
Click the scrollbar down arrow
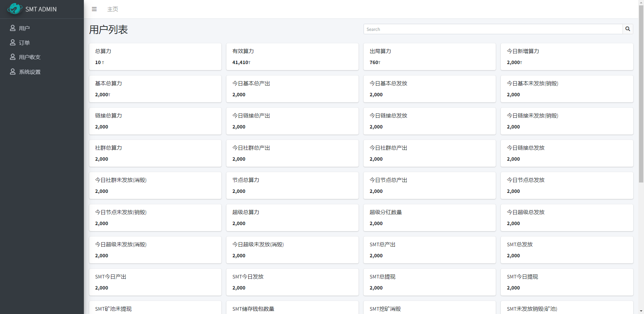641,311
